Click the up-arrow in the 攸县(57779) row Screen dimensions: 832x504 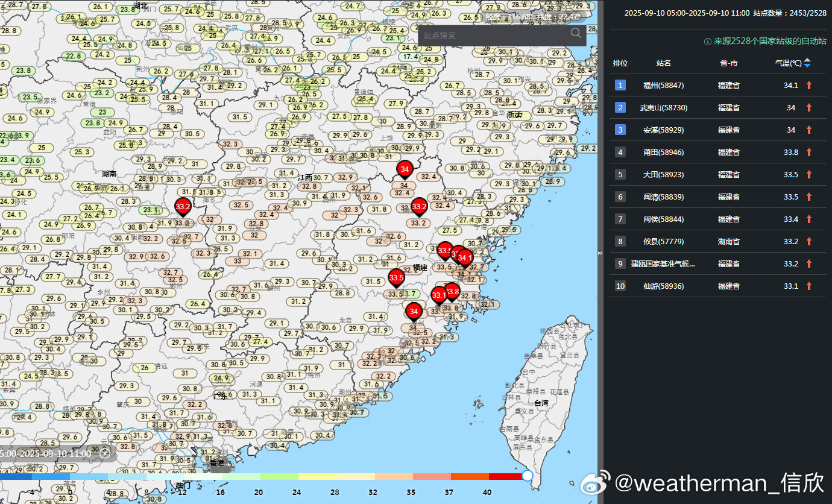point(809,241)
